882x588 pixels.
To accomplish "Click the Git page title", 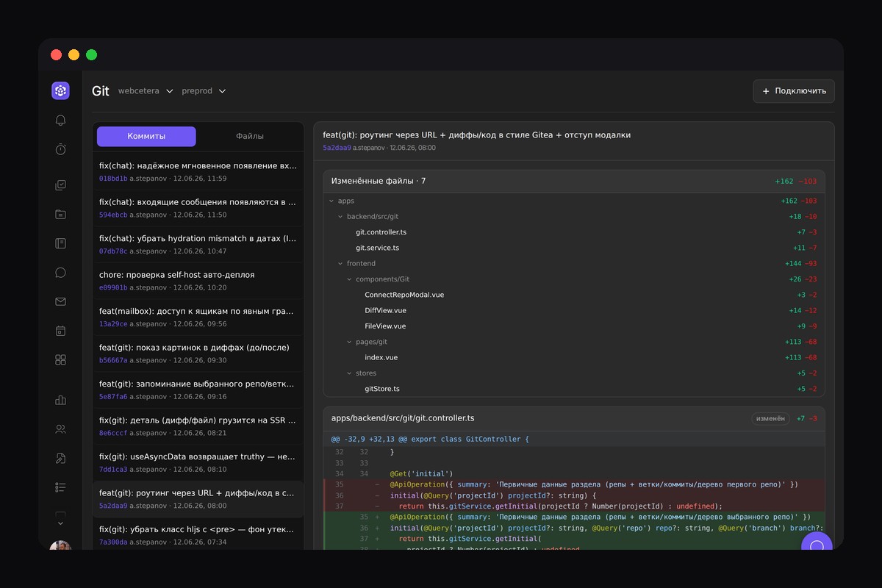I will click(100, 91).
